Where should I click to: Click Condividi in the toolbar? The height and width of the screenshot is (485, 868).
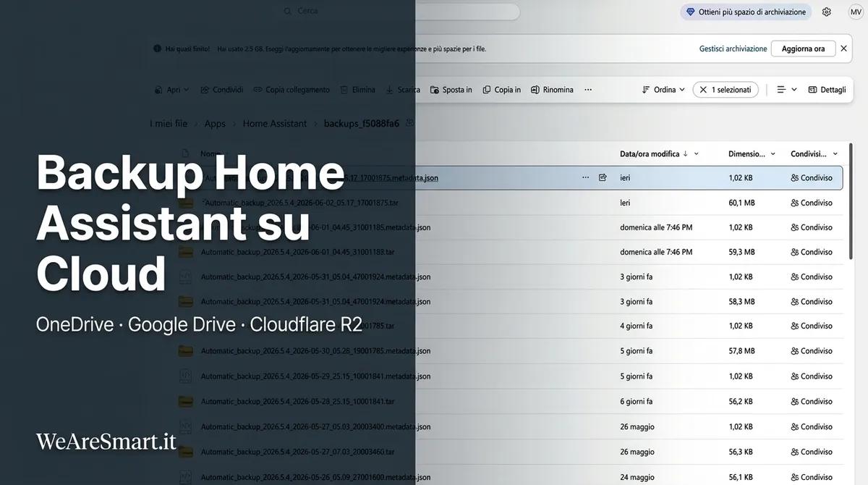pos(221,90)
